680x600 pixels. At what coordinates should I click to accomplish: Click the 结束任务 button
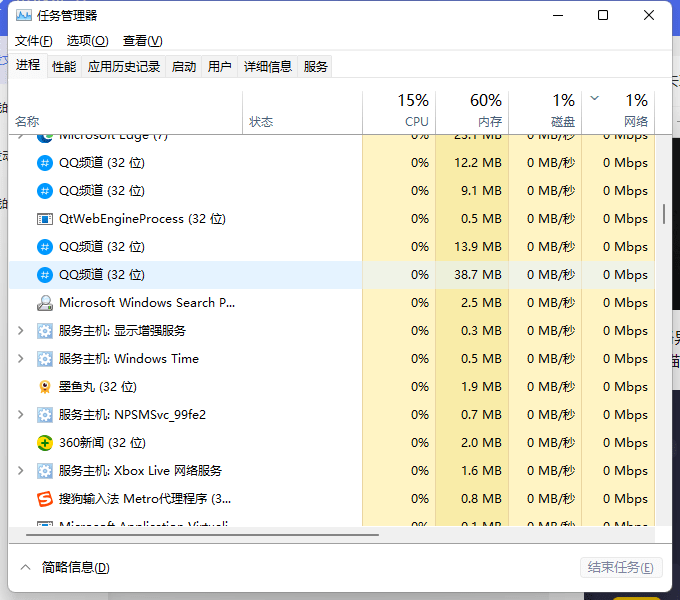pos(620,567)
